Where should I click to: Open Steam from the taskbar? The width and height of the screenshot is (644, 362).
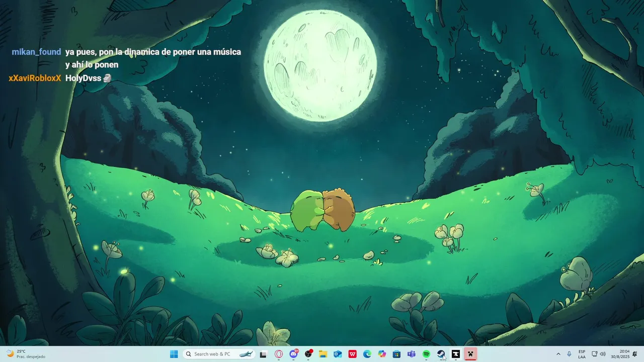tap(441, 354)
